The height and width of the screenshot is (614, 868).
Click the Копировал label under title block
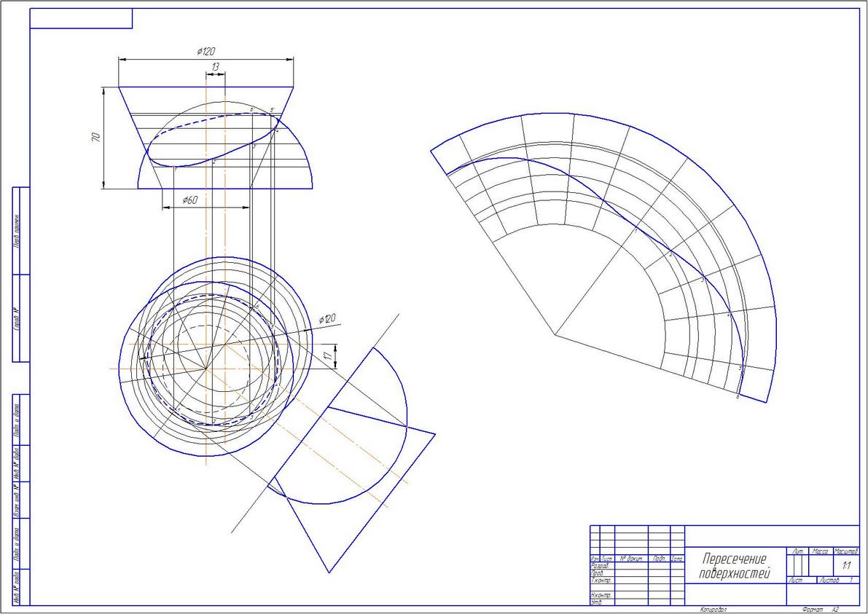[x=713, y=609]
